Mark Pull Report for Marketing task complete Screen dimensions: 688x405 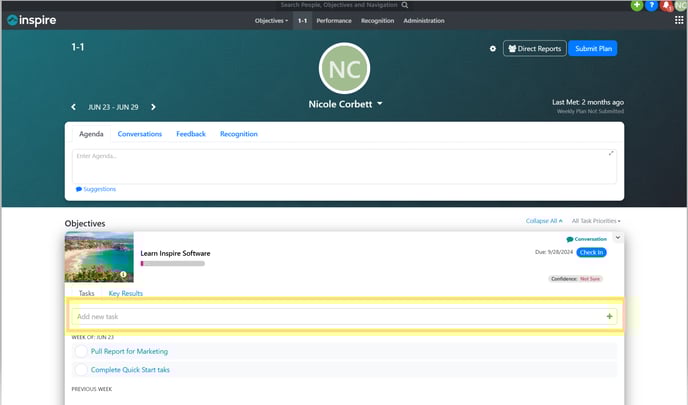coord(81,352)
